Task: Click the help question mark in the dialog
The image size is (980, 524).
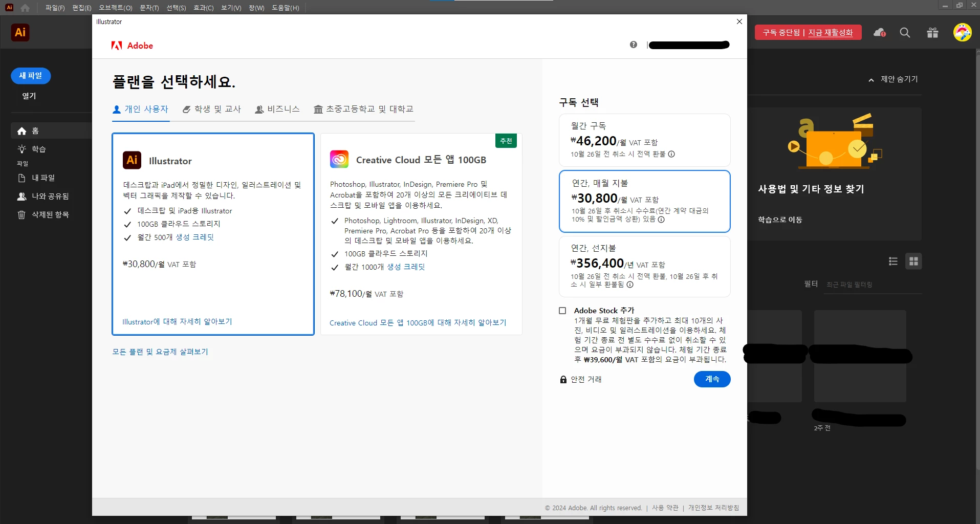Action: tap(634, 45)
